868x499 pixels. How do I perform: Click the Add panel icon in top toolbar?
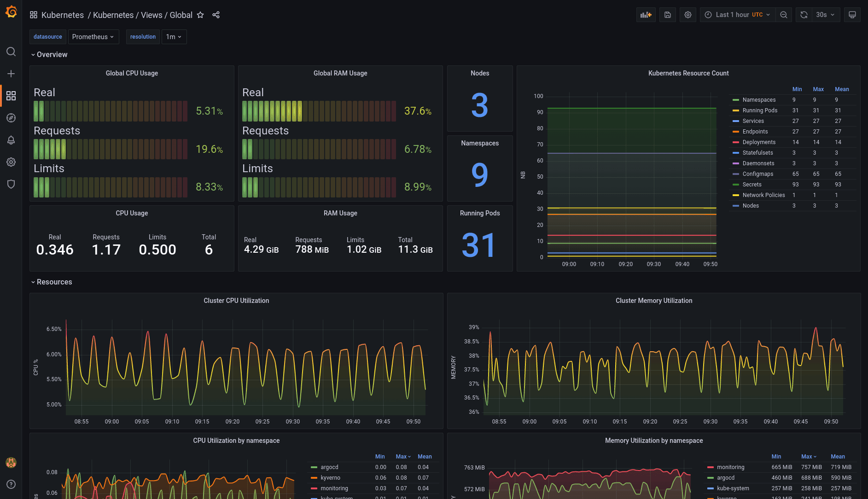(646, 14)
